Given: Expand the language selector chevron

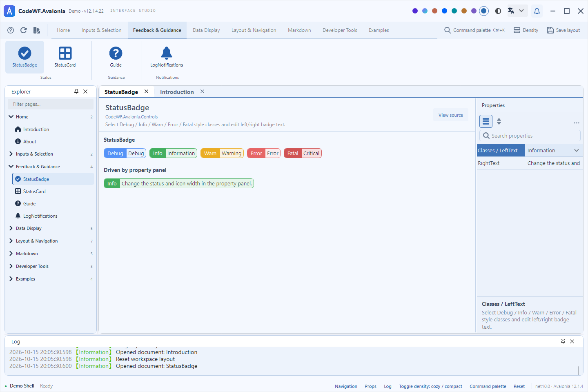Looking at the screenshot, I should coord(521,11).
